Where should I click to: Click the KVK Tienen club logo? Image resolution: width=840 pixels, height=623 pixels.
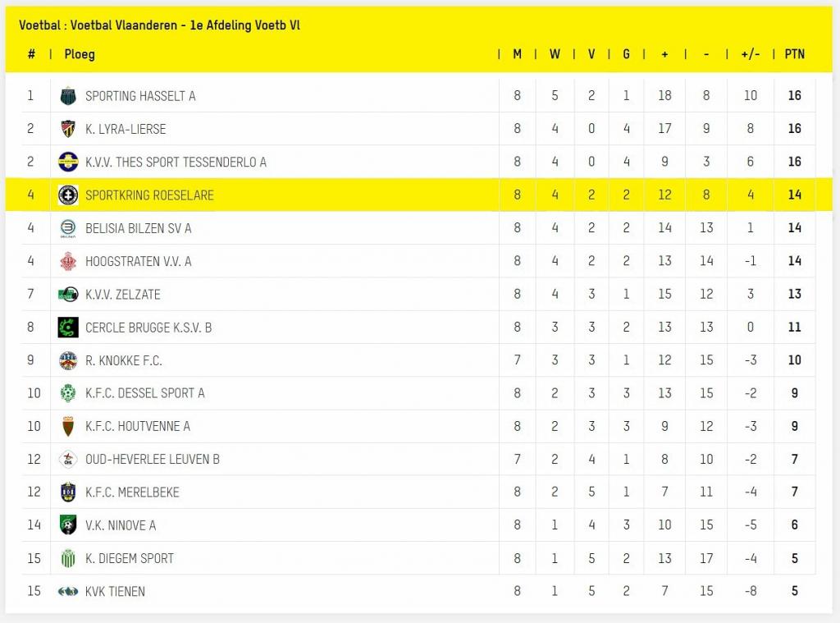68,591
